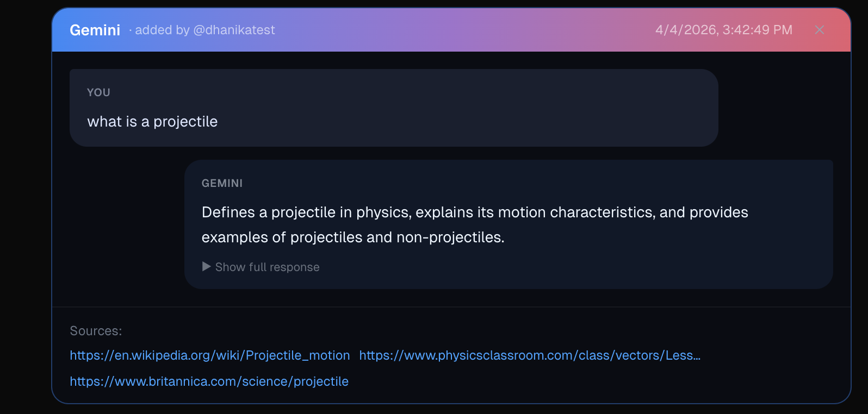Click the YOU sender label

point(98,92)
